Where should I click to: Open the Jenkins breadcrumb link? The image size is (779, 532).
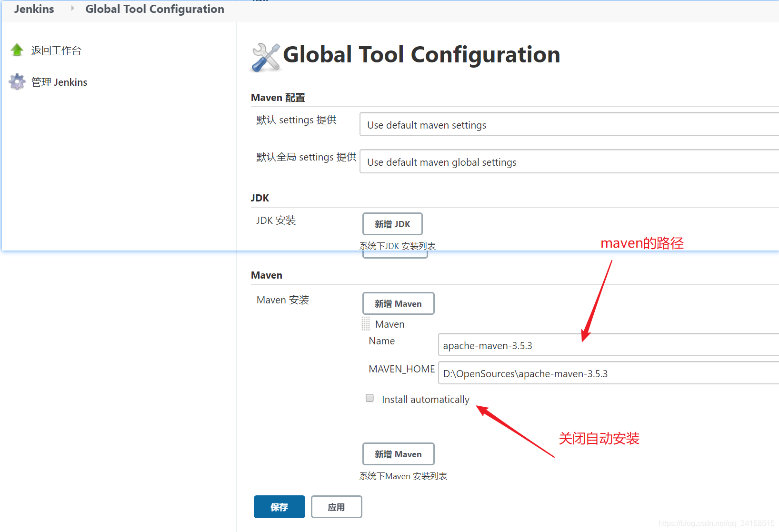34,9
